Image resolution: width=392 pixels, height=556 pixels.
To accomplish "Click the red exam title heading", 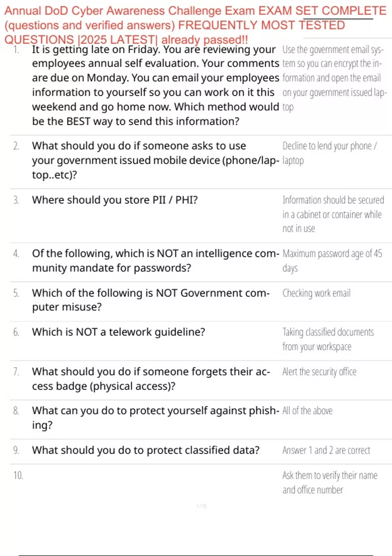I will (195, 25).
